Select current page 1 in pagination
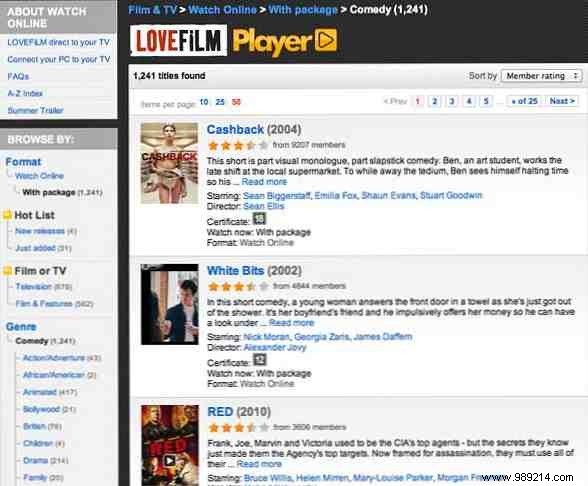Image resolution: width=588 pixels, height=486 pixels. [x=417, y=101]
